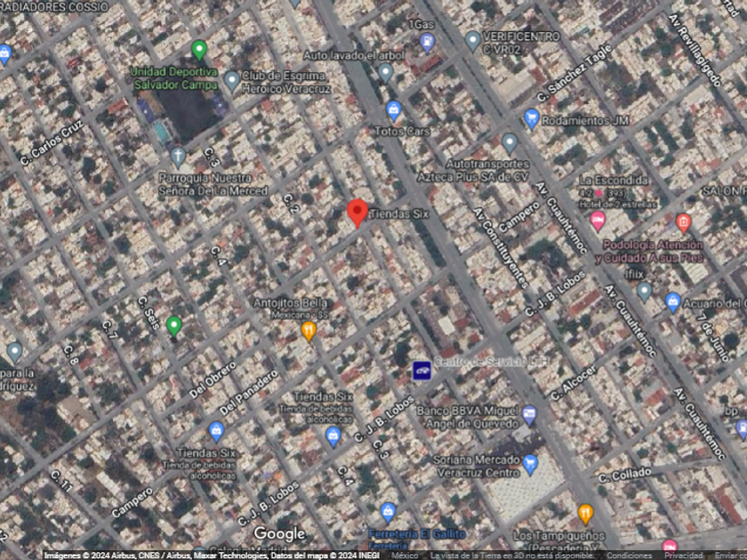Open the Podología Atención medical pin
Screen dimensions: 747x560
pyautogui.click(x=683, y=223)
